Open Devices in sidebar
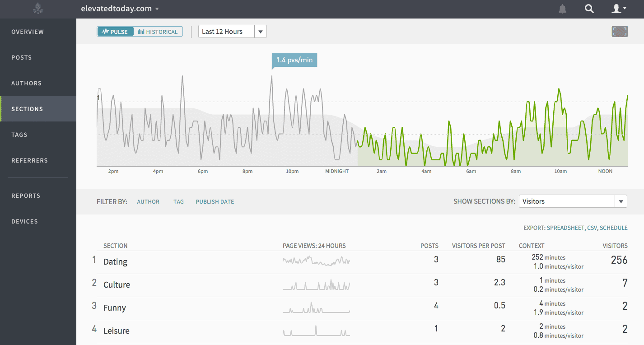Image resolution: width=644 pixels, height=345 pixels. 38,221
